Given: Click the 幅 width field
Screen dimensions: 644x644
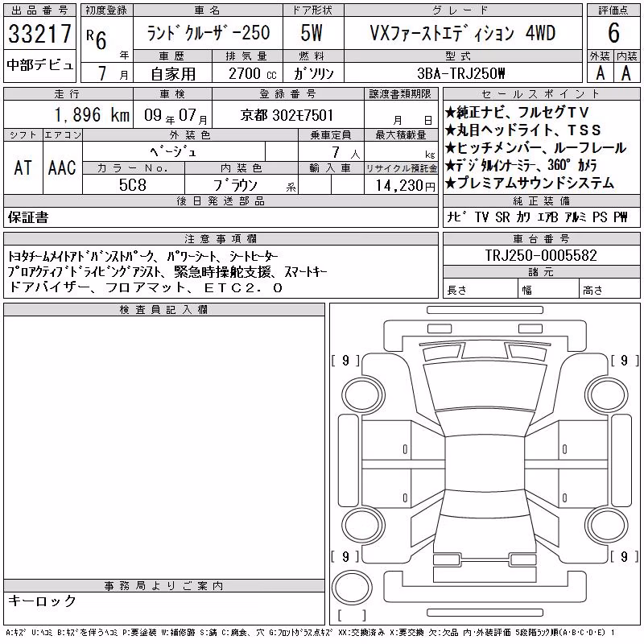Looking at the screenshot, I should click(548, 288).
